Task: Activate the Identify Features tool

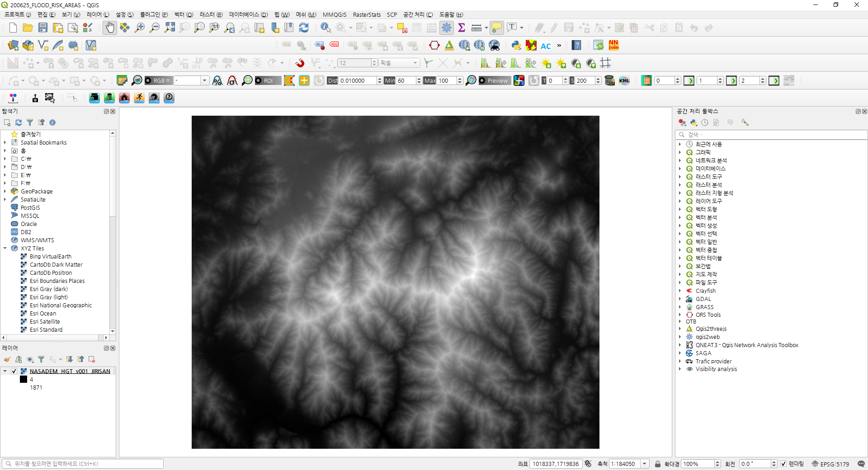Action: tap(325, 28)
